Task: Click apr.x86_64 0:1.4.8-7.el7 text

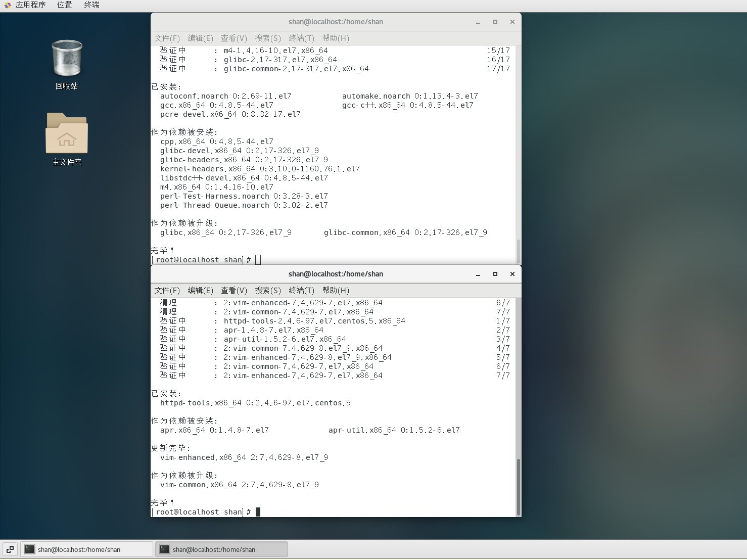Action: pyautogui.click(x=214, y=430)
